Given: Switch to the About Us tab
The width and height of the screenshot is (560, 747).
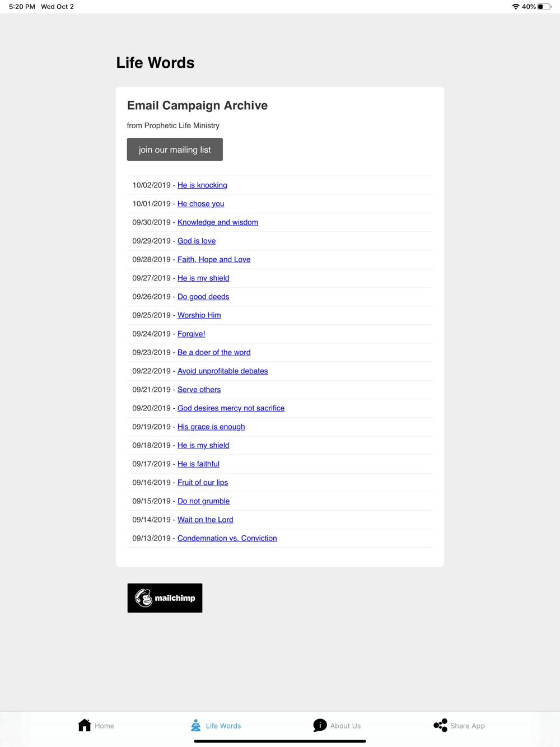Looking at the screenshot, I should pos(337,725).
